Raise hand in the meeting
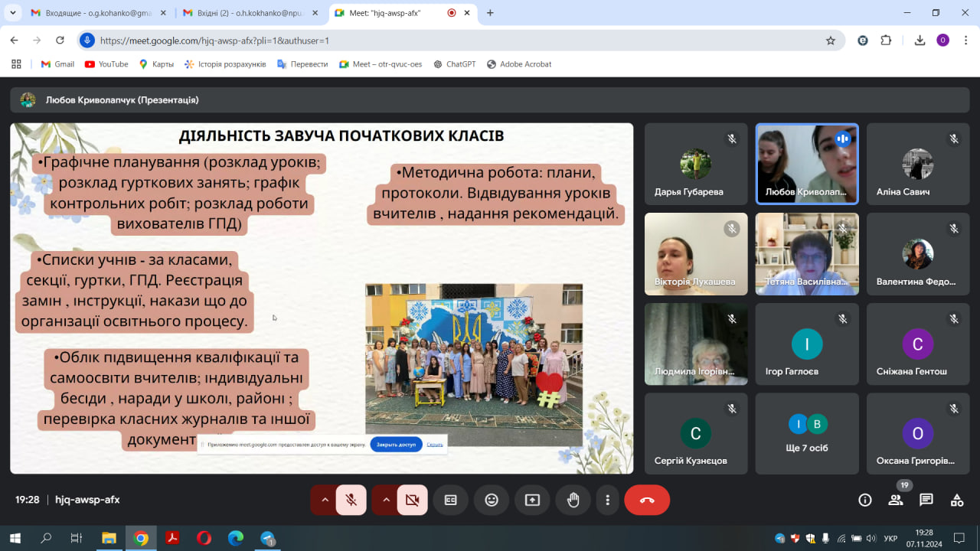980x551 pixels. (573, 500)
